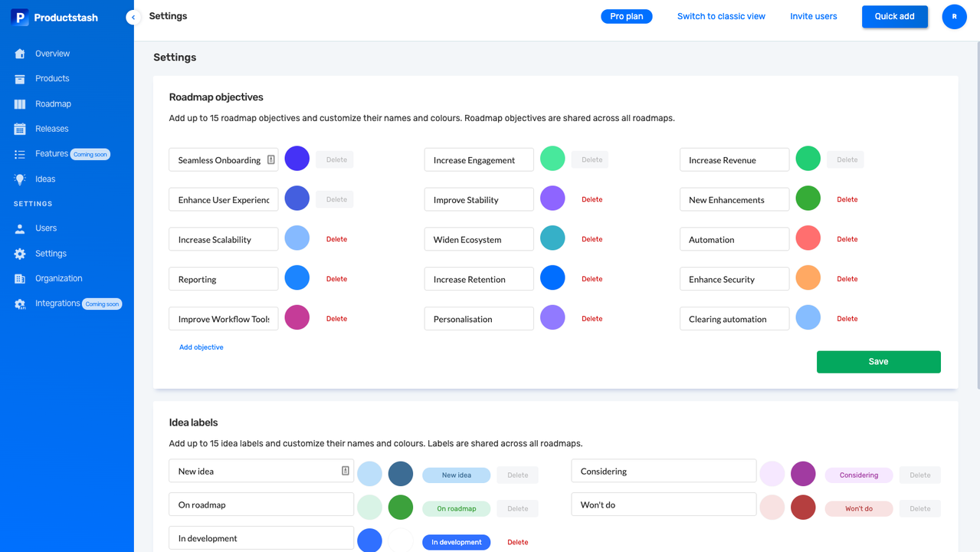
Task: Open the Overview home icon
Action: click(20, 54)
